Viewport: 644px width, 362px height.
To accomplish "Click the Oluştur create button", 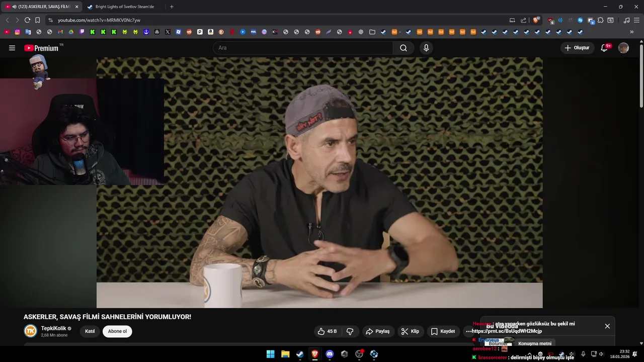I will tap(578, 48).
